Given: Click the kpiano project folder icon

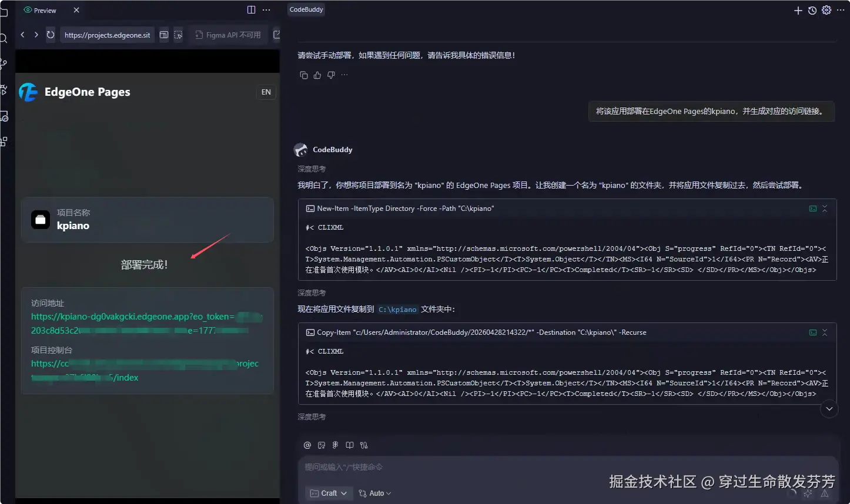Looking at the screenshot, I should tap(41, 220).
